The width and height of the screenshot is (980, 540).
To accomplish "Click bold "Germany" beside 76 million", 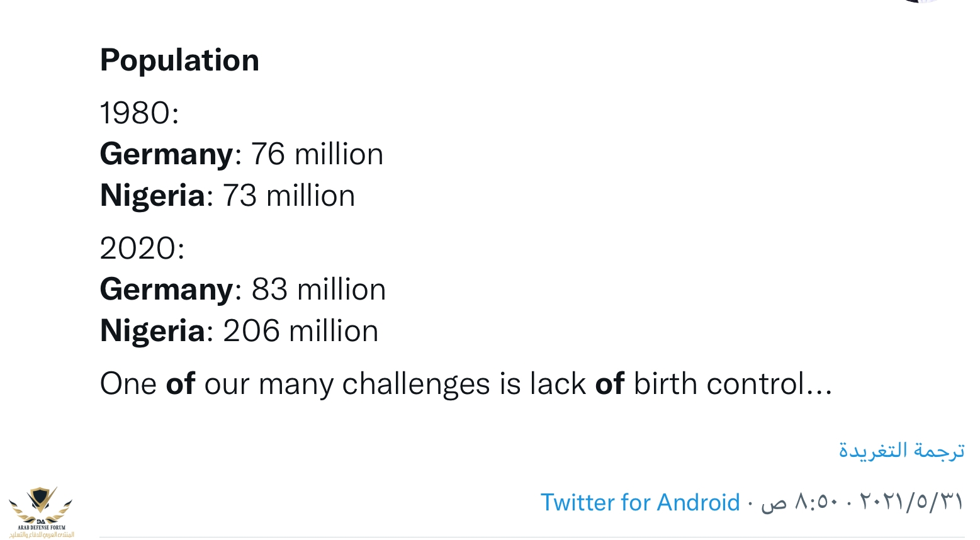I will (x=167, y=154).
